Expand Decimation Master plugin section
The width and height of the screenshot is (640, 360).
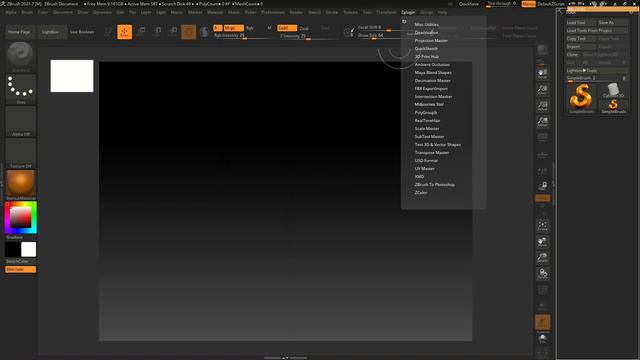(433, 80)
